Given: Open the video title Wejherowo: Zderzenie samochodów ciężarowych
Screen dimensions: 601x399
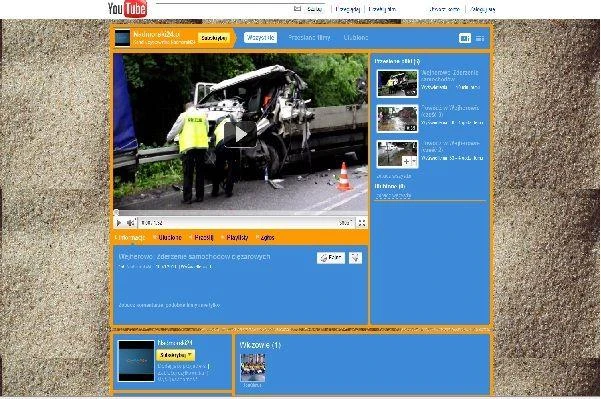Looking at the screenshot, I should 194,256.
